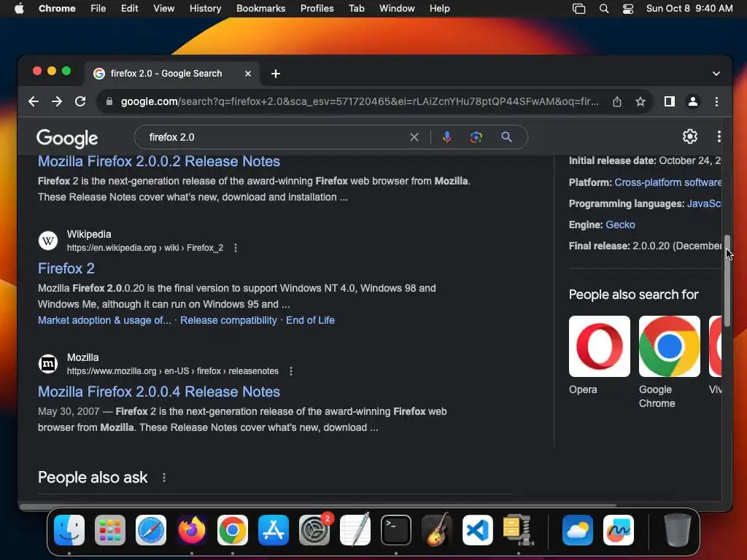
Task: Close the firefox 2.0 tab
Action: (x=248, y=74)
